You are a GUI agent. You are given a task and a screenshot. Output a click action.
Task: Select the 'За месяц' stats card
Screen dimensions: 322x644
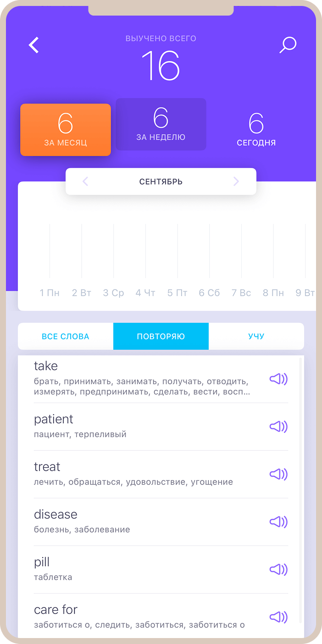pyautogui.click(x=66, y=130)
